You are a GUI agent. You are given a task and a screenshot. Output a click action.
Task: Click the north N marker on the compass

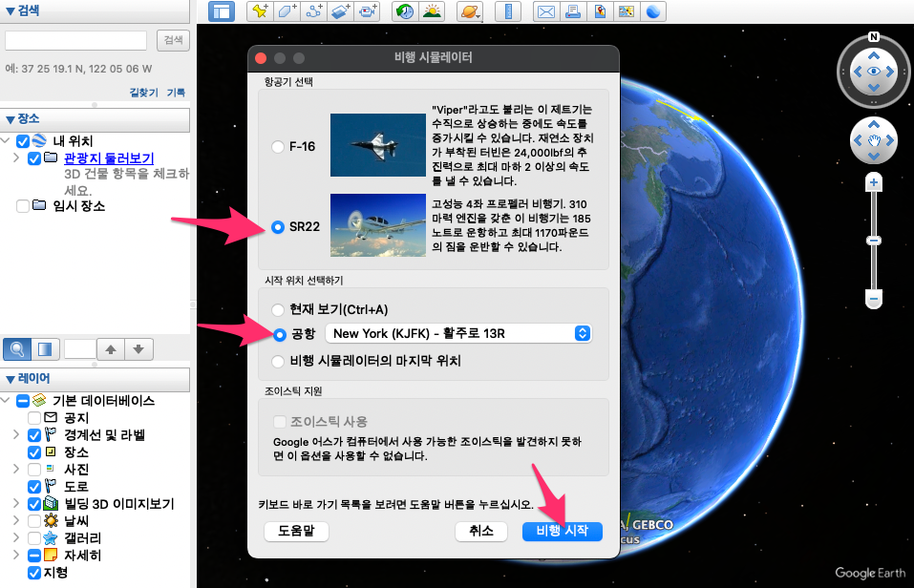873,36
